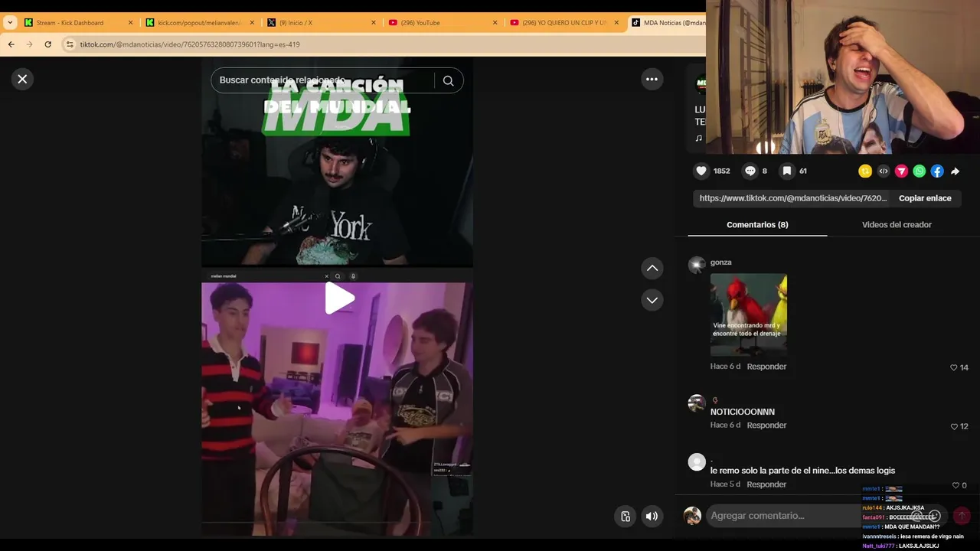Like the video using heart icon

(x=701, y=171)
